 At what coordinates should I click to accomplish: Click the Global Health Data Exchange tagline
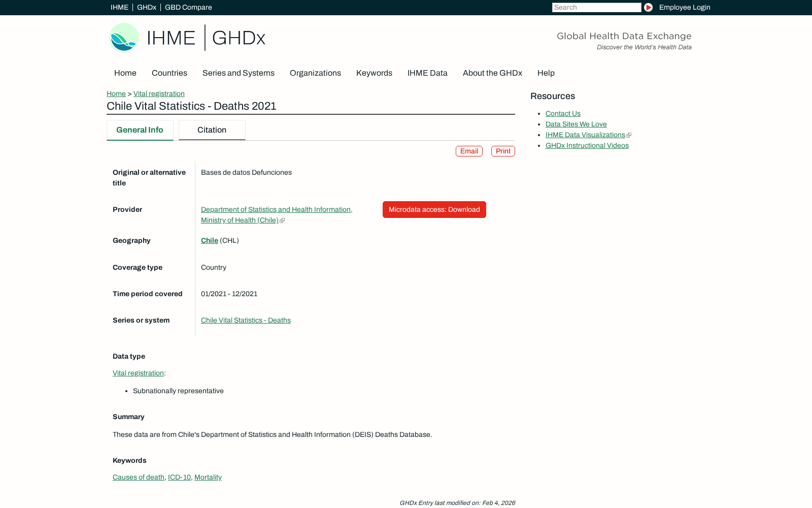pyautogui.click(x=624, y=36)
